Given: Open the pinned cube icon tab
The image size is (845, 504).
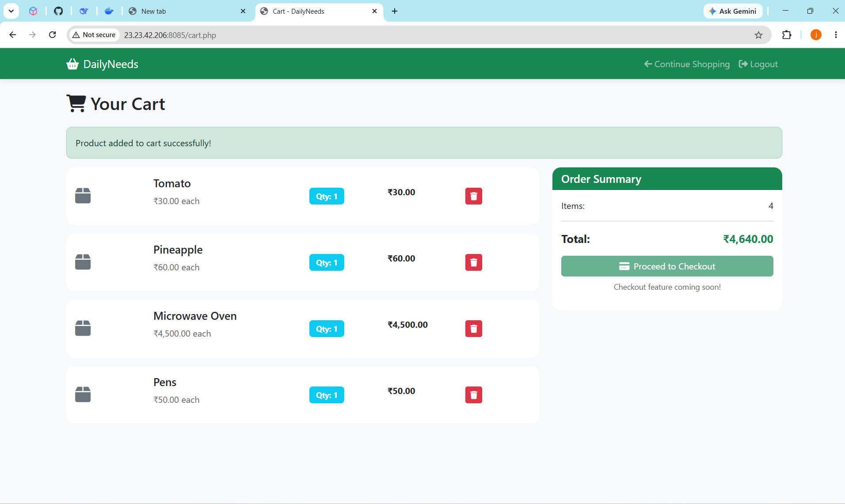Looking at the screenshot, I should [x=33, y=11].
